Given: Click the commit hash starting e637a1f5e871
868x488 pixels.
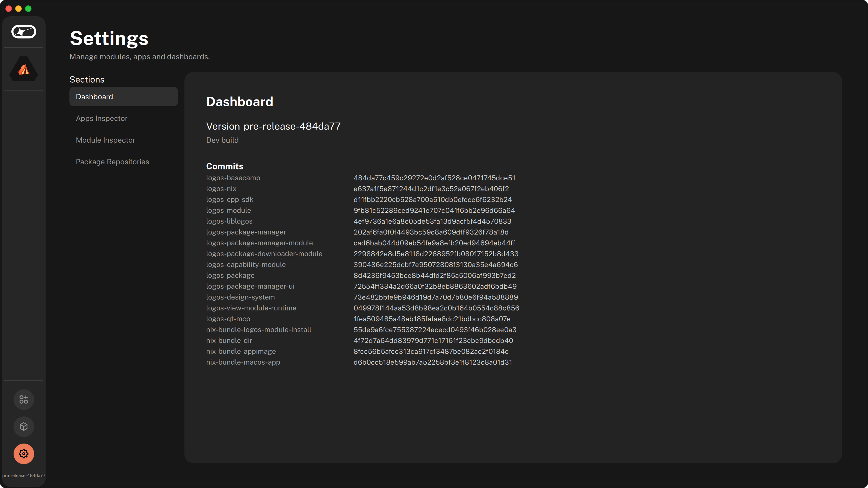Looking at the screenshot, I should click(x=431, y=189).
